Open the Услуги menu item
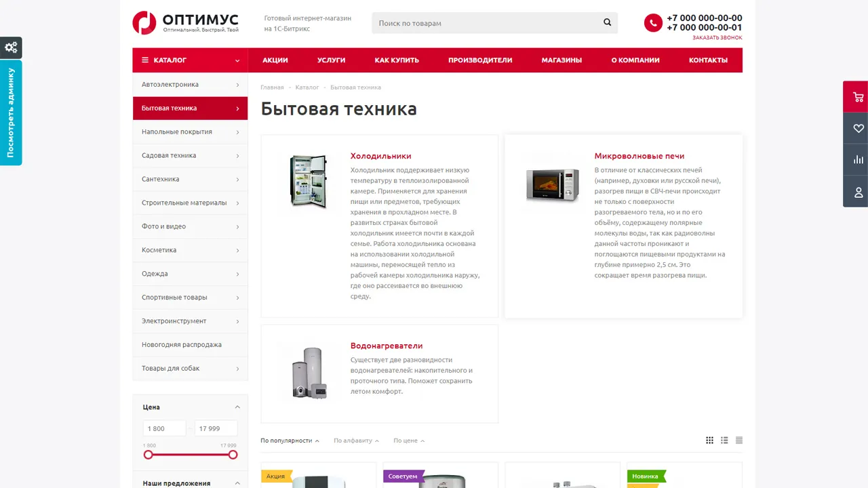 (x=332, y=60)
